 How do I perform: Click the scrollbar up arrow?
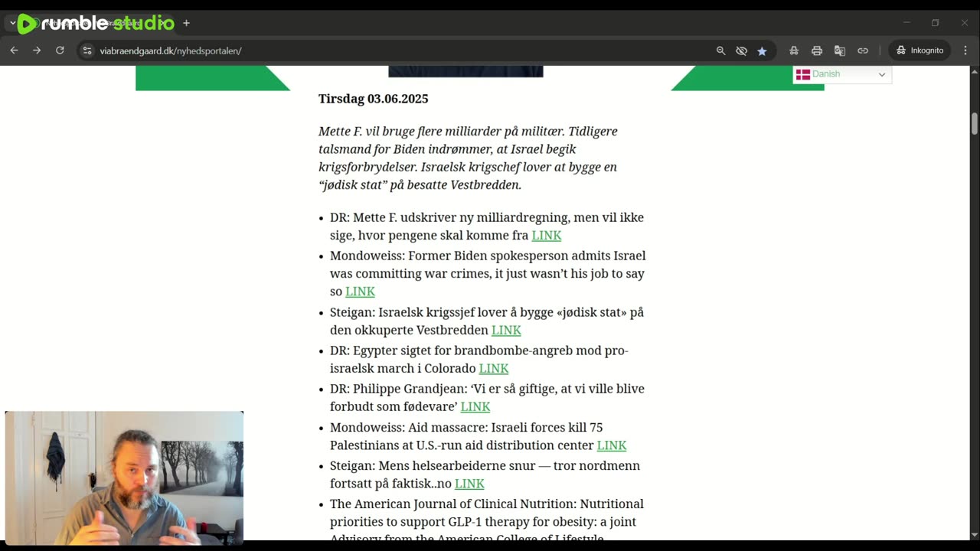(x=974, y=71)
